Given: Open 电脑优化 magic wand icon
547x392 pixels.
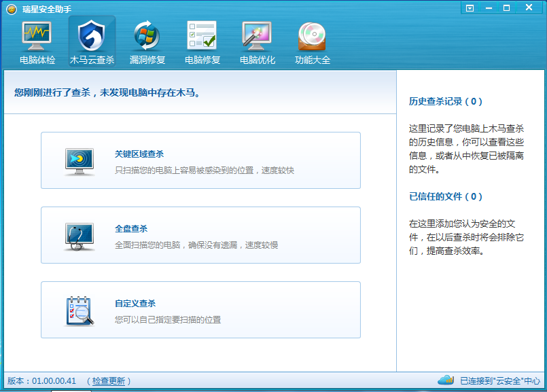Looking at the screenshot, I should (257, 35).
